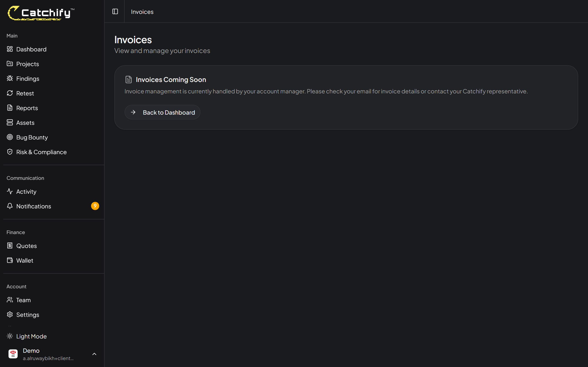The height and width of the screenshot is (367, 588).
Task: Open the Risk & Compliance shield icon
Action: pyautogui.click(x=10, y=152)
